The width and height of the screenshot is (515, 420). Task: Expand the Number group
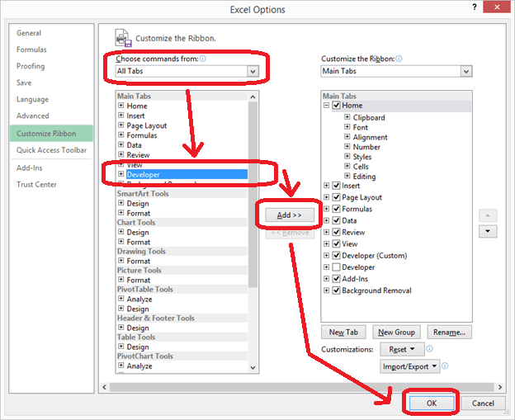(x=347, y=146)
